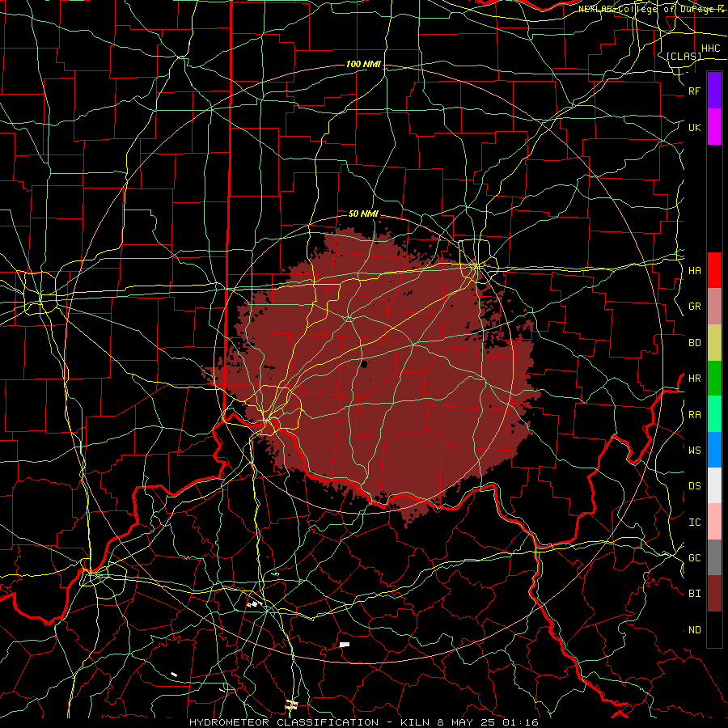The image size is (728, 728).
Task: Click the HR green legend swatch
Action: coord(714,379)
